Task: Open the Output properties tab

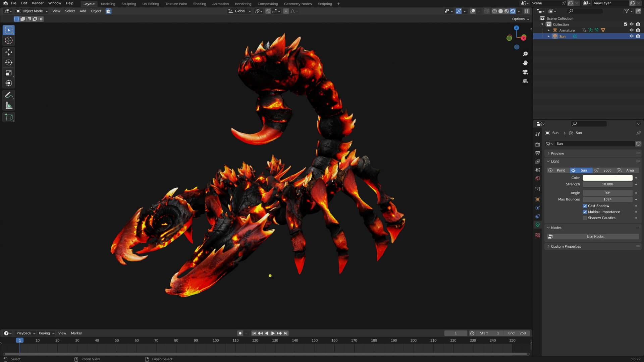Action: pos(538,153)
